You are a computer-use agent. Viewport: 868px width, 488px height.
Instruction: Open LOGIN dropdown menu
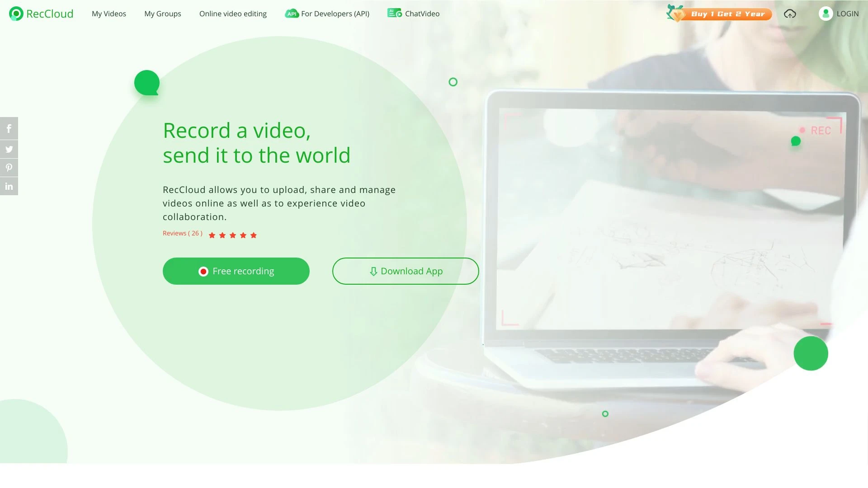[839, 13]
